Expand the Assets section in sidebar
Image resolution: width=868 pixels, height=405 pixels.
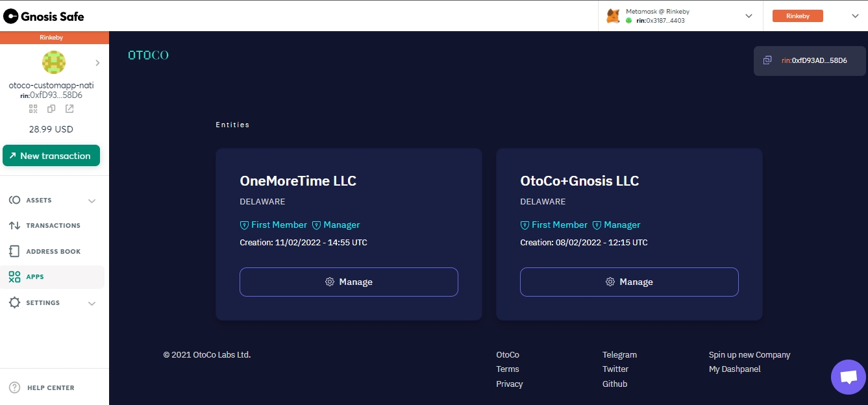pyautogui.click(x=92, y=201)
